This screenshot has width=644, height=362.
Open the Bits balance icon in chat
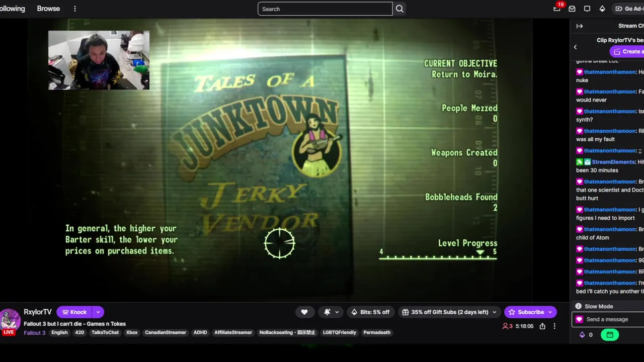pos(582,335)
